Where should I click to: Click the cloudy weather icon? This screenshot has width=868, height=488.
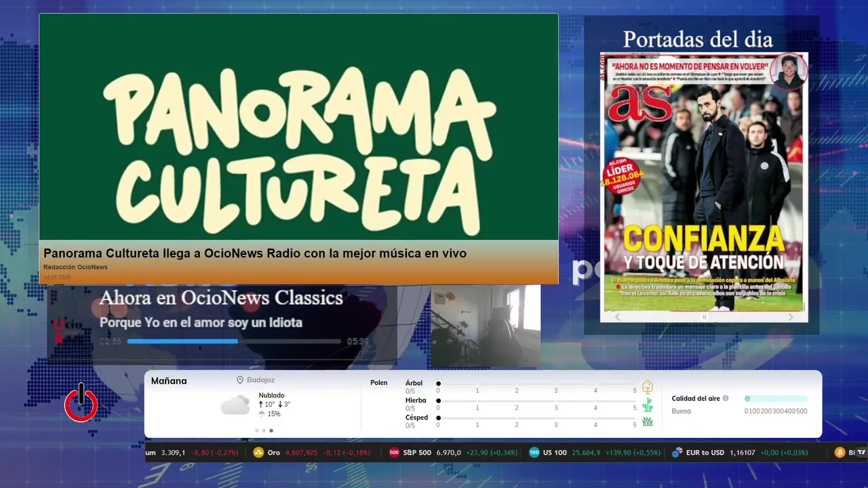(x=235, y=405)
